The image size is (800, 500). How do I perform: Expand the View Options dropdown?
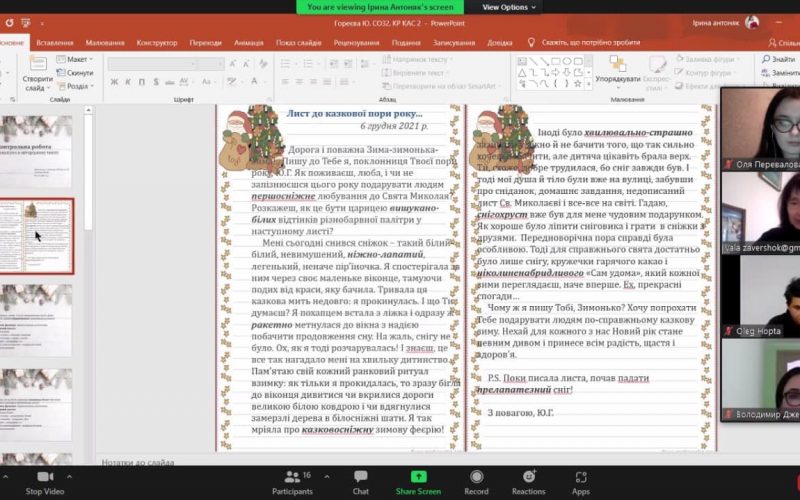click(510, 7)
